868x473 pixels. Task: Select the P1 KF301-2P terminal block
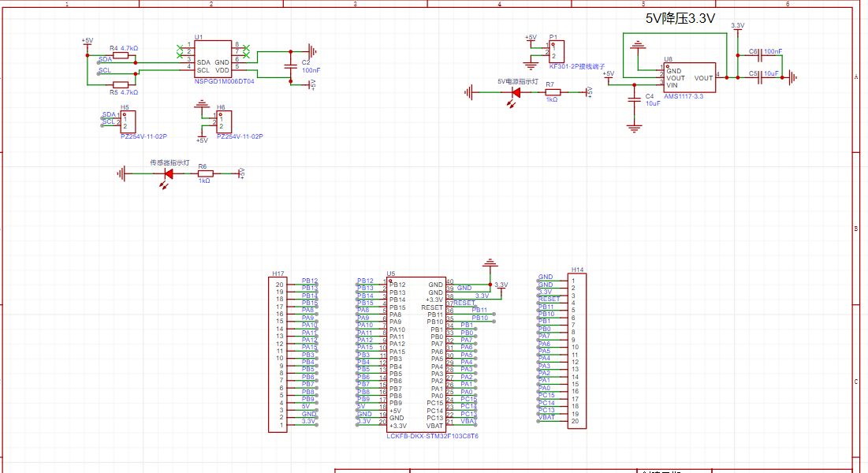557,52
